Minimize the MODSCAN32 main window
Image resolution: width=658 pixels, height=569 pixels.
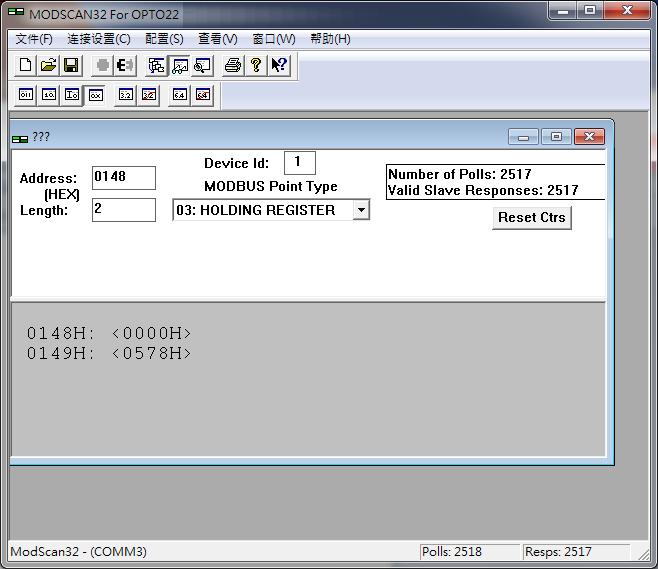click(563, 11)
